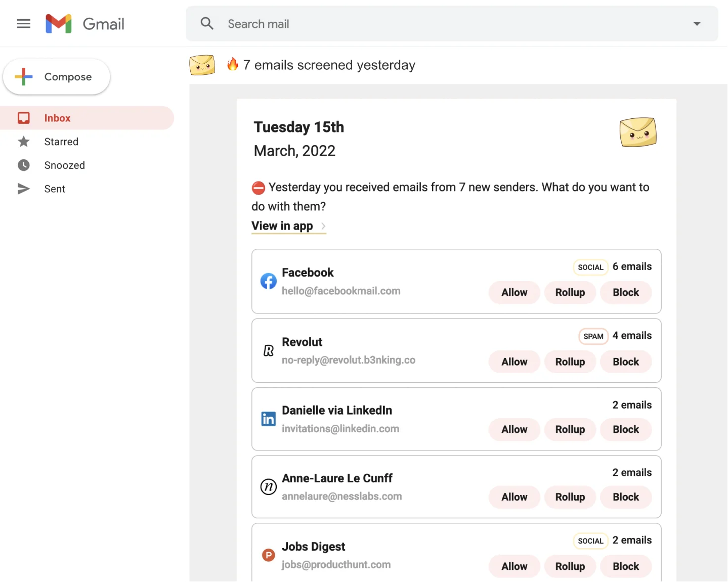Image resolution: width=728 pixels, height=585 pixels.
Task: Click the 6 emails count for Facebook
Action: (x=632, y=266)
